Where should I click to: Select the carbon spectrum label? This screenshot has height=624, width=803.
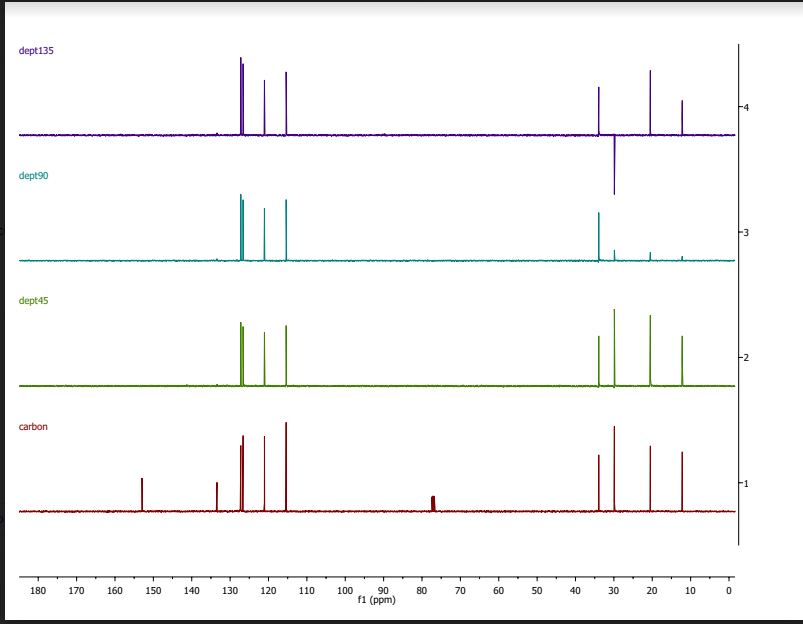coord(33,427)
